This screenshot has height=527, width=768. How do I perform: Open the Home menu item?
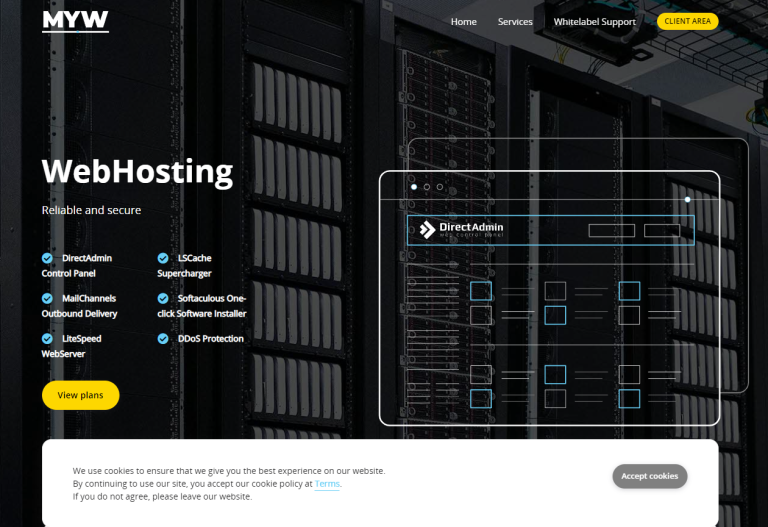point(463,22)
